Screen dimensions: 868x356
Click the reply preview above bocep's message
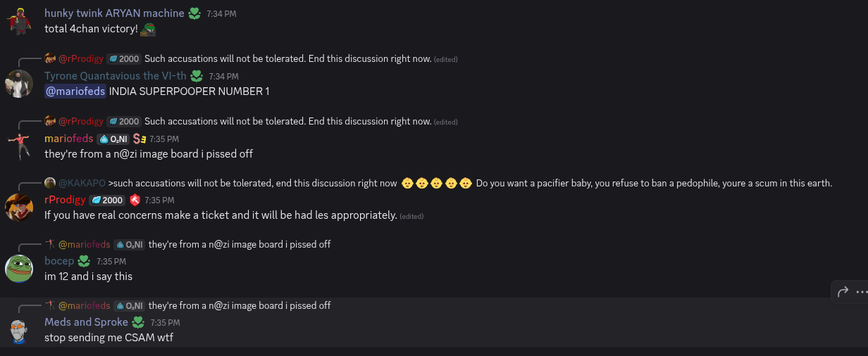240,244
